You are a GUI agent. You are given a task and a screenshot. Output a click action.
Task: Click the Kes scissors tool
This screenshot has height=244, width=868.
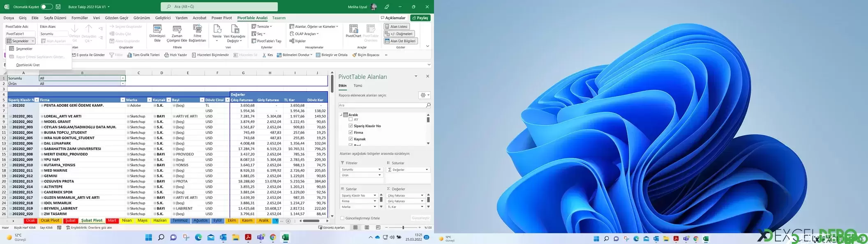tap(267, 55)
